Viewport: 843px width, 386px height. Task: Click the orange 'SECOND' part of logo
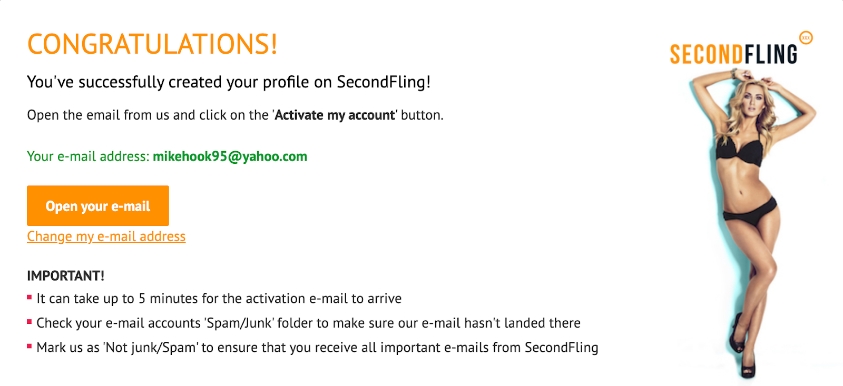[x=705, y=55]
